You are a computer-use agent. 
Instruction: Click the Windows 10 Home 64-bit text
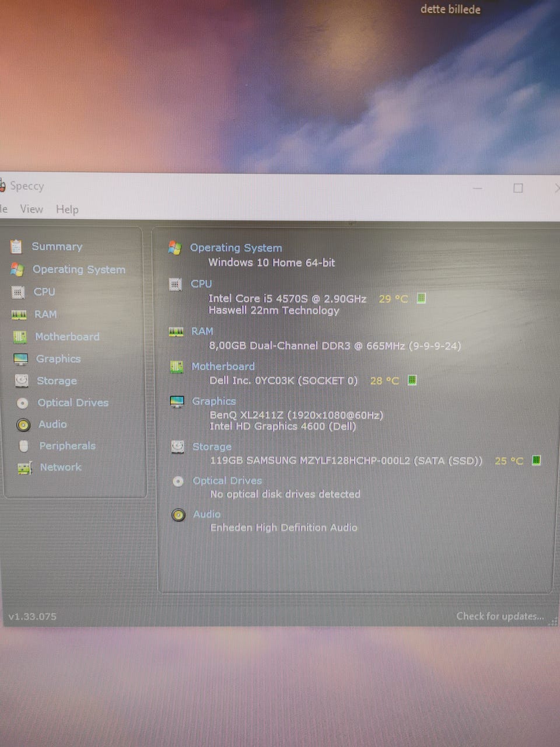tap(272, 263)
